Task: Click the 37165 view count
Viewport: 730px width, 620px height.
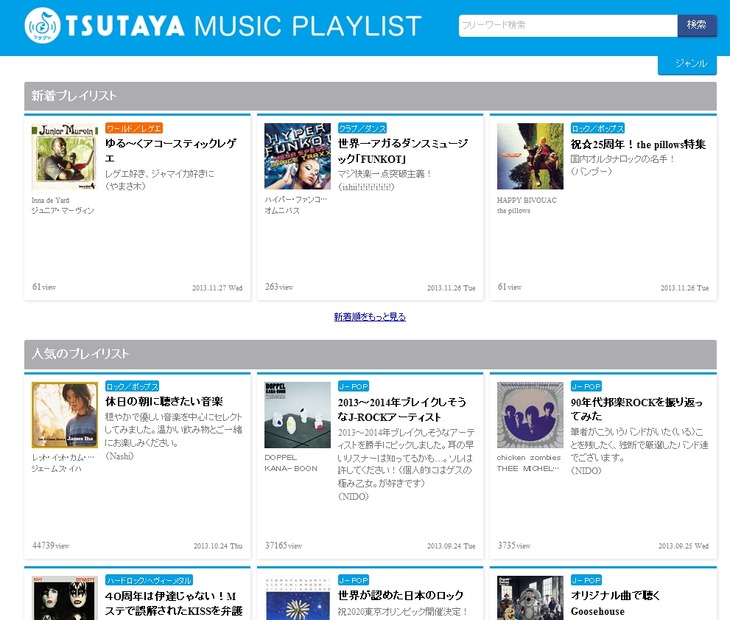Action: [284, 546]
